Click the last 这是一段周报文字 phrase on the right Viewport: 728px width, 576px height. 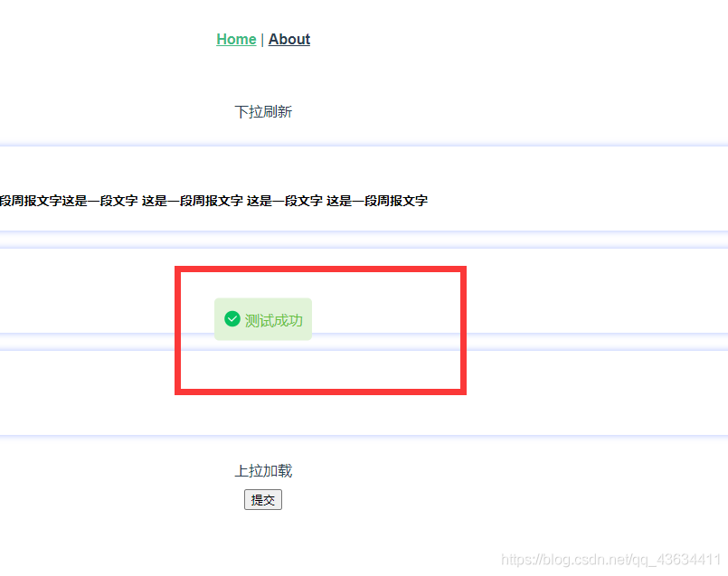click(377, 201)
